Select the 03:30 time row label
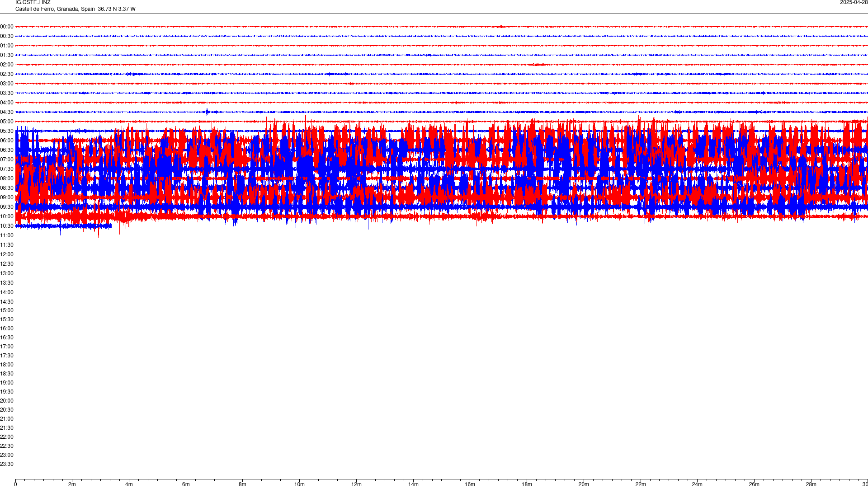 pyautogui.click(x=7, y=93)
